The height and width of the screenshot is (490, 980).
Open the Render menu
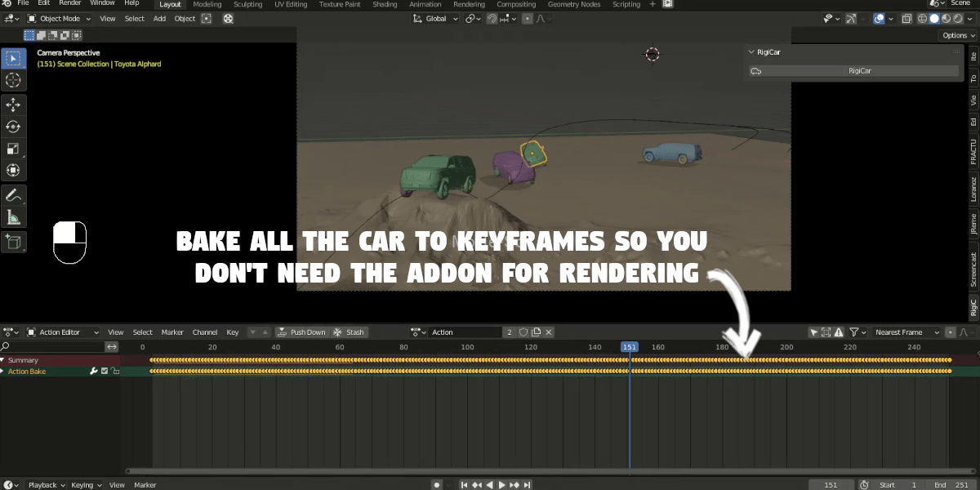point(69,3)
